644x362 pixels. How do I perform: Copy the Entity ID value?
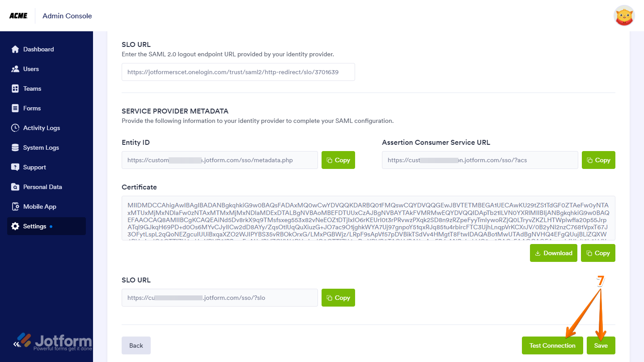tap(338, 160)
